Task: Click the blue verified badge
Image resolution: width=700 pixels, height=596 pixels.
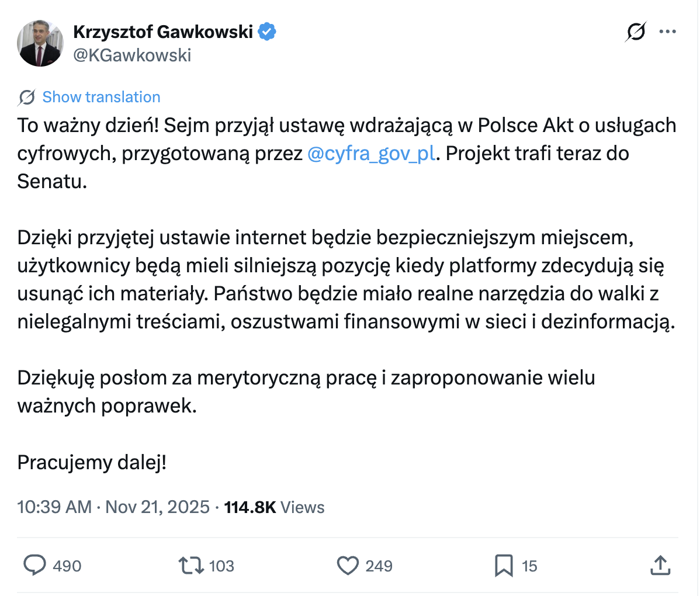Action: coord(267,32)
